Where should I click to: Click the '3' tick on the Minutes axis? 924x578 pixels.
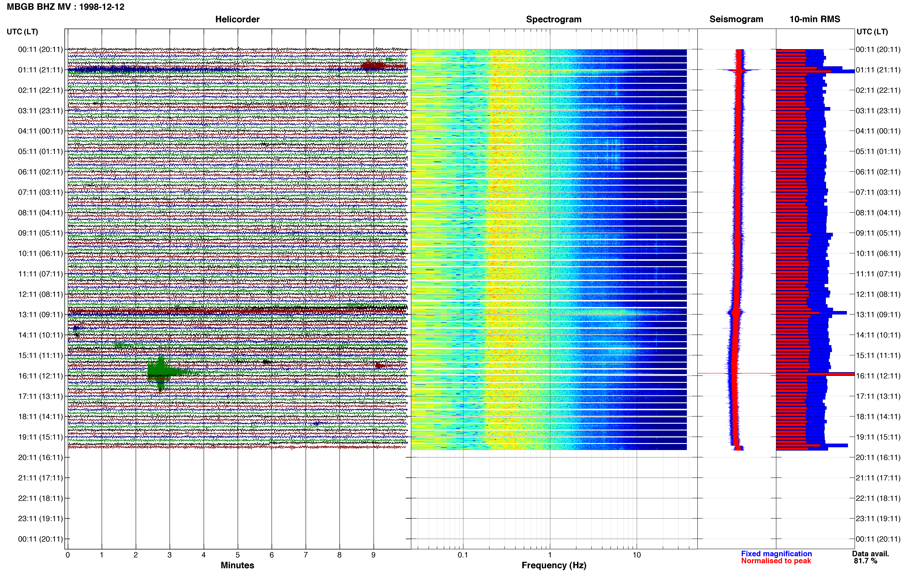pyautogui.click(x=170, y=555)
